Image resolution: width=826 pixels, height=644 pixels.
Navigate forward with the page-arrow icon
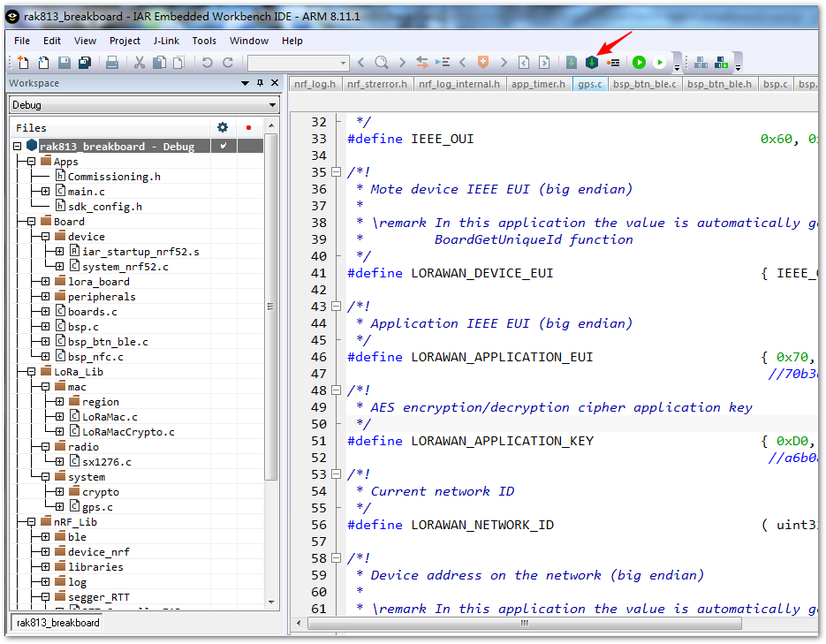pos(545,63)
